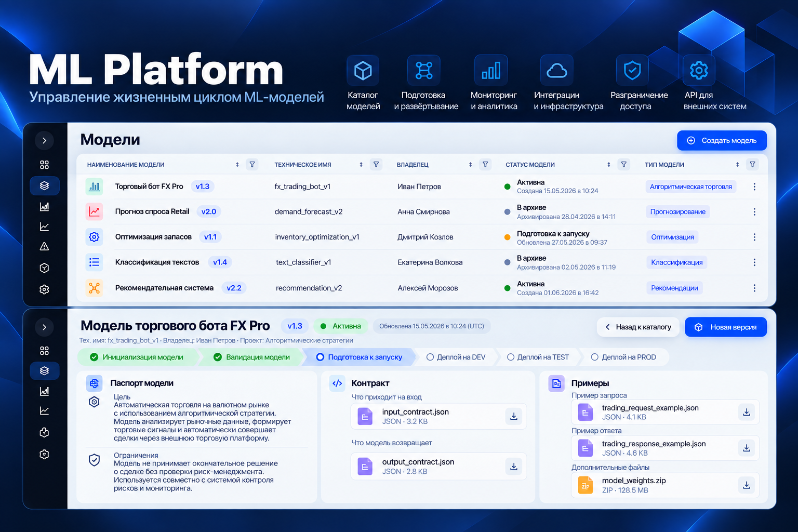This screenshot has width=798, height=532.
Task: Switch to Деплой на PROD step
Action: [624, 357]
